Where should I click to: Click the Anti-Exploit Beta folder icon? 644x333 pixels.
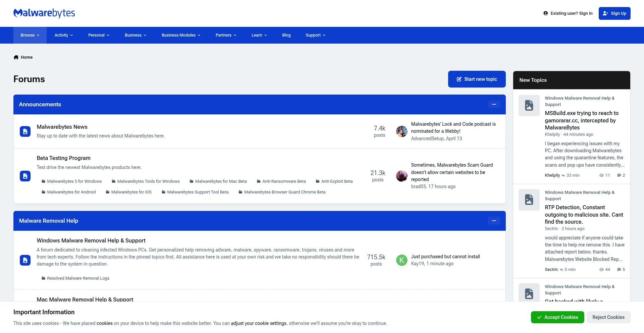click(318, 181)
